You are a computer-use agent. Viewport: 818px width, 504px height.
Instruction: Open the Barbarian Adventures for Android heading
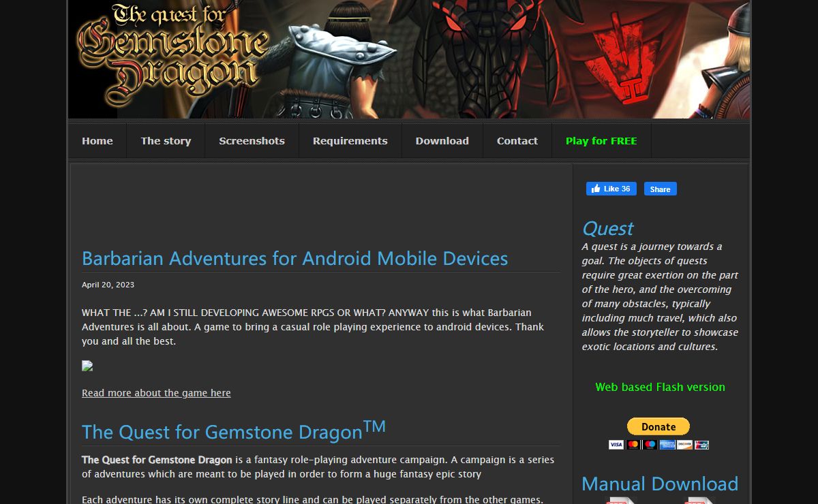coord(294,258)
